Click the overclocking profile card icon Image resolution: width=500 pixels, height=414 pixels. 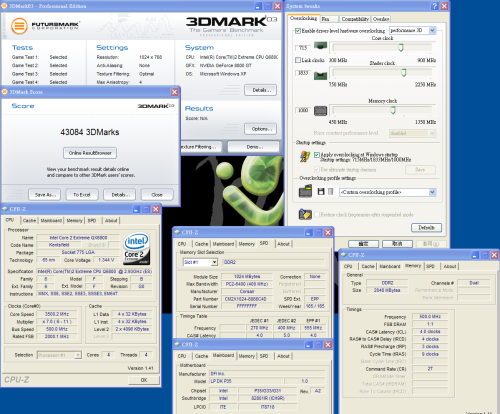tap(305, 191)
